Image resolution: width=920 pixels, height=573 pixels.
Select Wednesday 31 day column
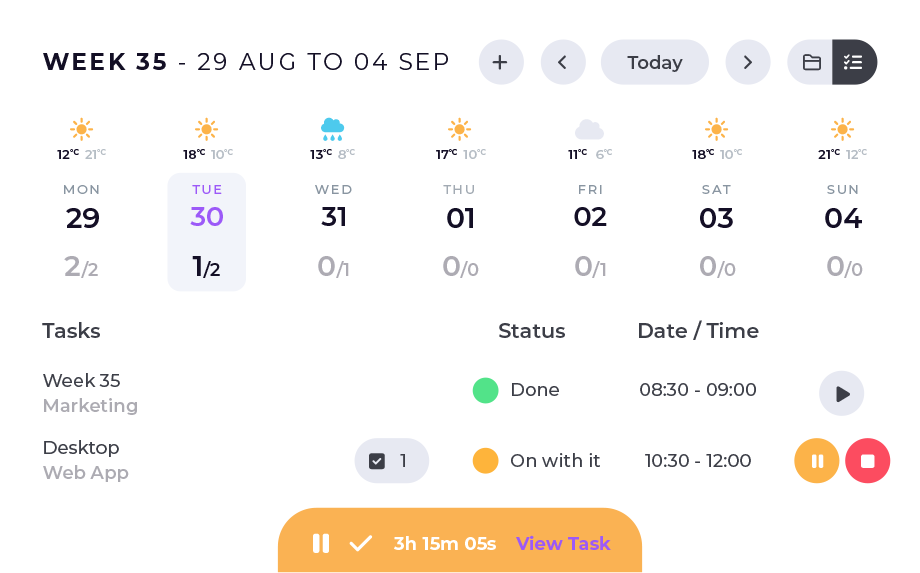pos(334,232)
